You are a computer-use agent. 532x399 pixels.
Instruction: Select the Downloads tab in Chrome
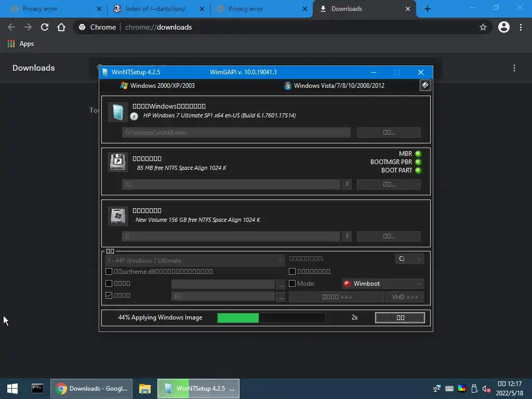pyautogui.click(x=363, y=9)
